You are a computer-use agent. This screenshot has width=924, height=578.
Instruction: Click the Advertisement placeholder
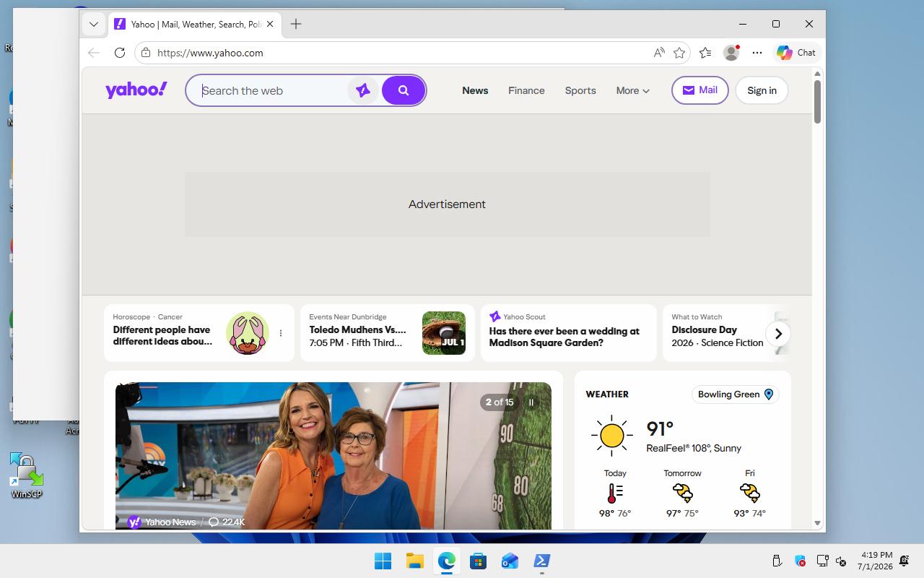(448, 204)
